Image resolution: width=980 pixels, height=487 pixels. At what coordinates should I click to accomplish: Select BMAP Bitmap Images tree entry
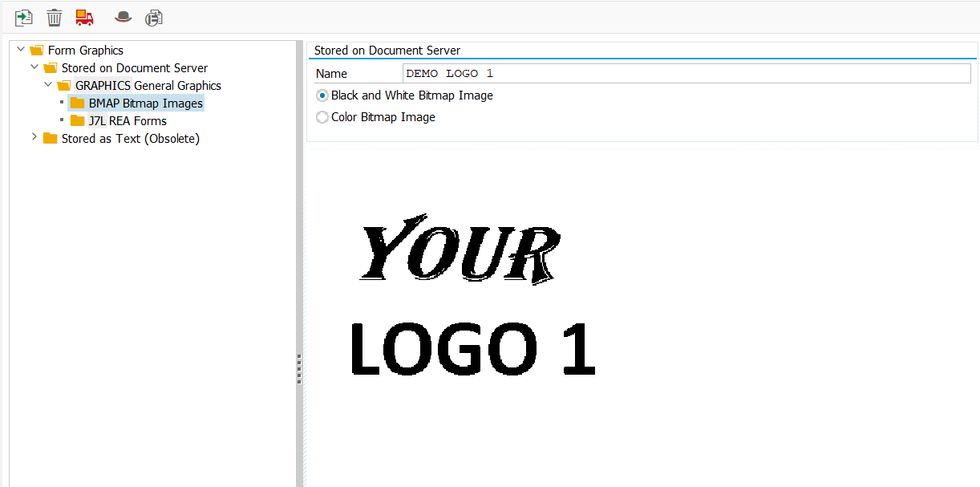click(145, 103)
